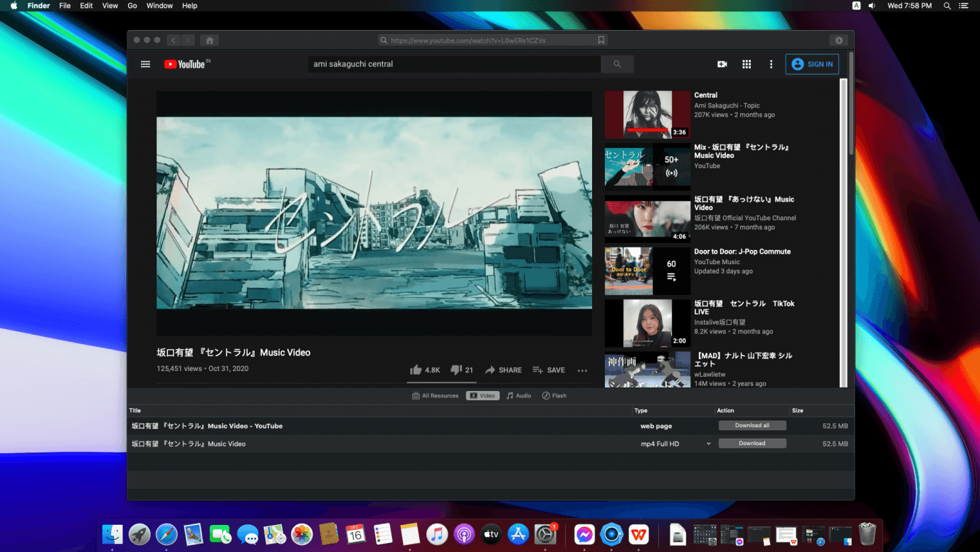The image size is (980, 552).
Task: Go back with the browser back arrow
Action: pyautogui.click(x=173, y=41)
